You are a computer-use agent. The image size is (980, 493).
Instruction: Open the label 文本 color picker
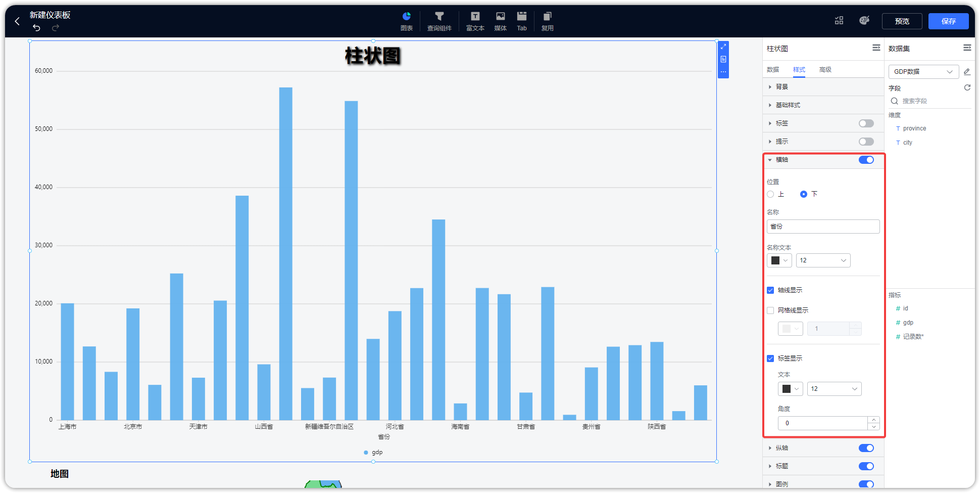pos(791,389)
